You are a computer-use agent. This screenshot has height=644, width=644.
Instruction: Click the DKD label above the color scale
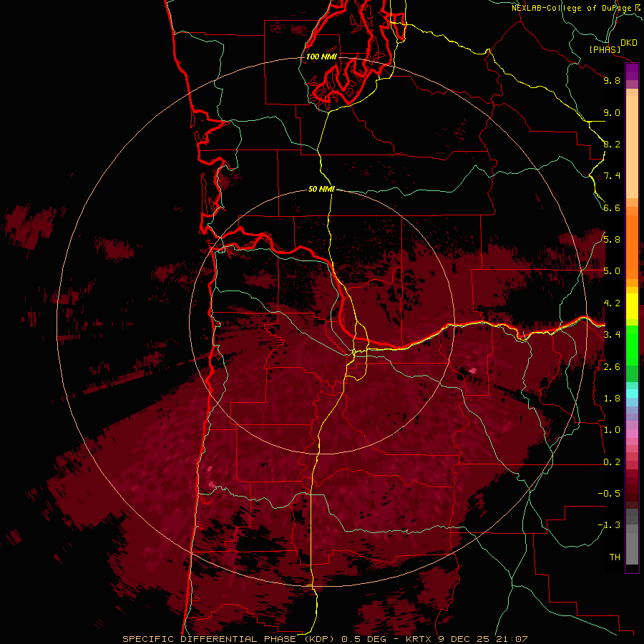pyautogui.click(x=629, y=43)
